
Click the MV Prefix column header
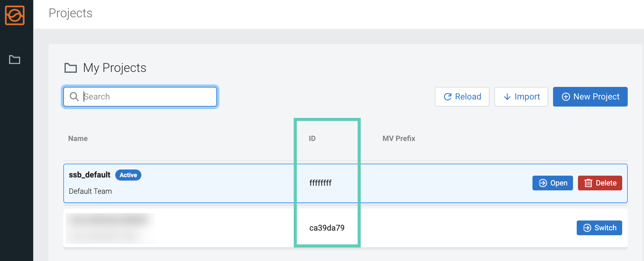[x=399, y=138]
